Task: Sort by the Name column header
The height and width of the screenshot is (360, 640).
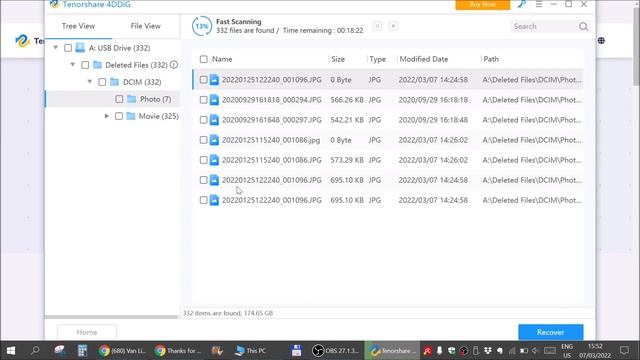Action: pyautogui.click(x=222, y=59)
